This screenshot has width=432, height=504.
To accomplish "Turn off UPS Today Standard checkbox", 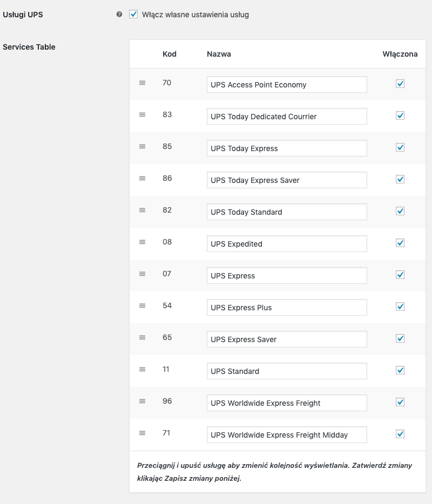I will 400,211.
